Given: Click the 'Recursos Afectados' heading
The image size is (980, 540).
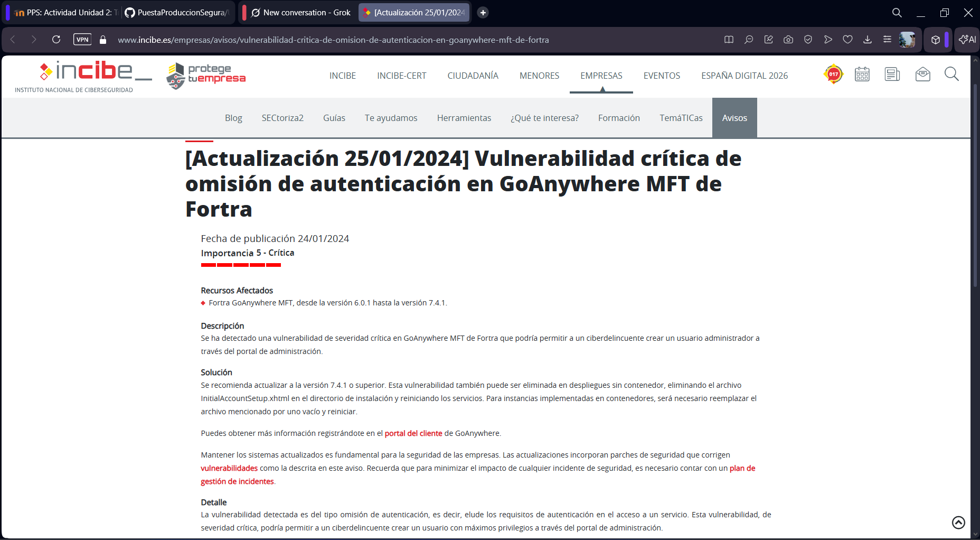Looking at the screenshot, I should (237, 290).
